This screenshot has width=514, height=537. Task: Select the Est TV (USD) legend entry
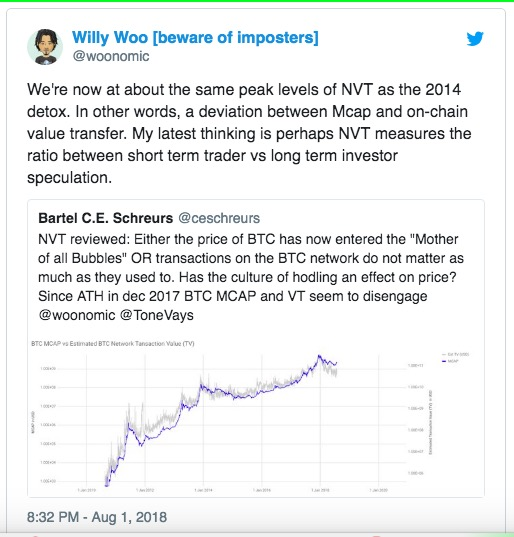455,354
